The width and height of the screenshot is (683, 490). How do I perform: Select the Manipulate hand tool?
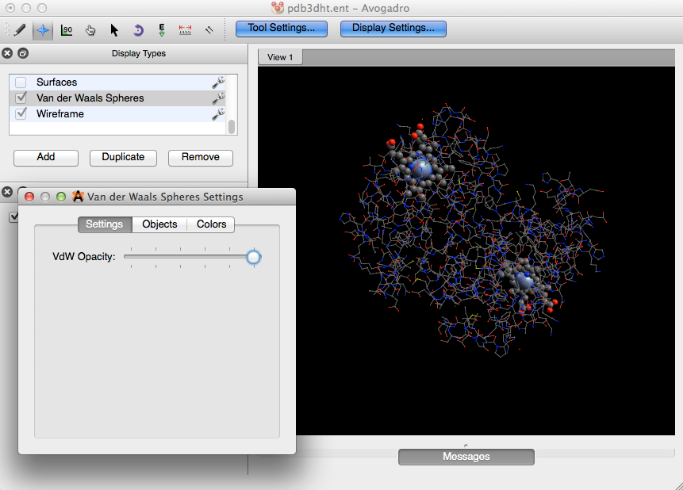click(x=90, y=29)
